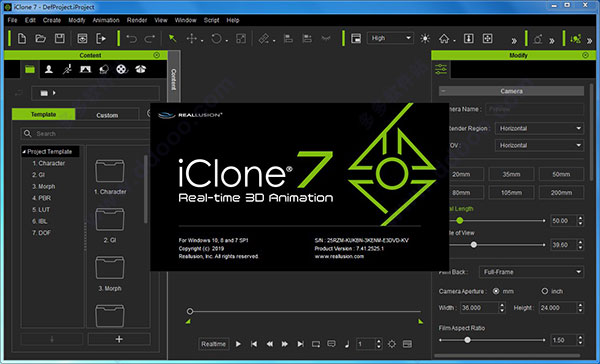Redo the last action

coord(150,39)
